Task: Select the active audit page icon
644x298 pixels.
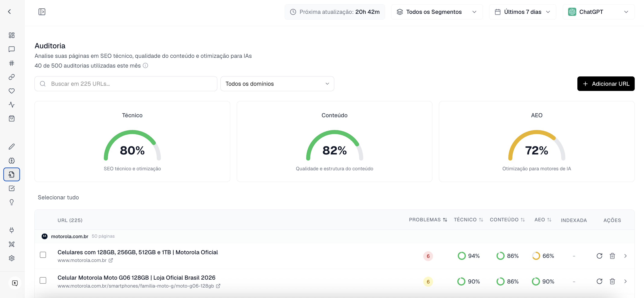Action: point(12,174)
